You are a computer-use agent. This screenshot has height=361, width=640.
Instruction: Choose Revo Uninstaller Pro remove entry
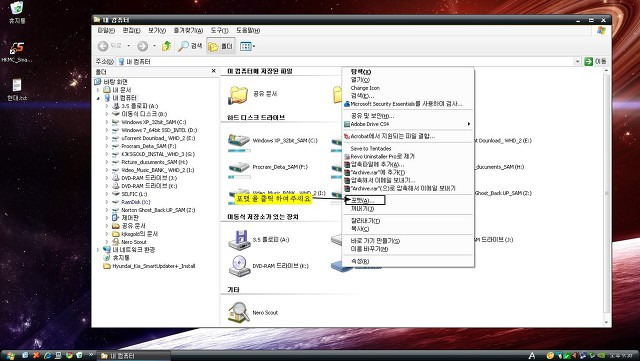[408, 156]
